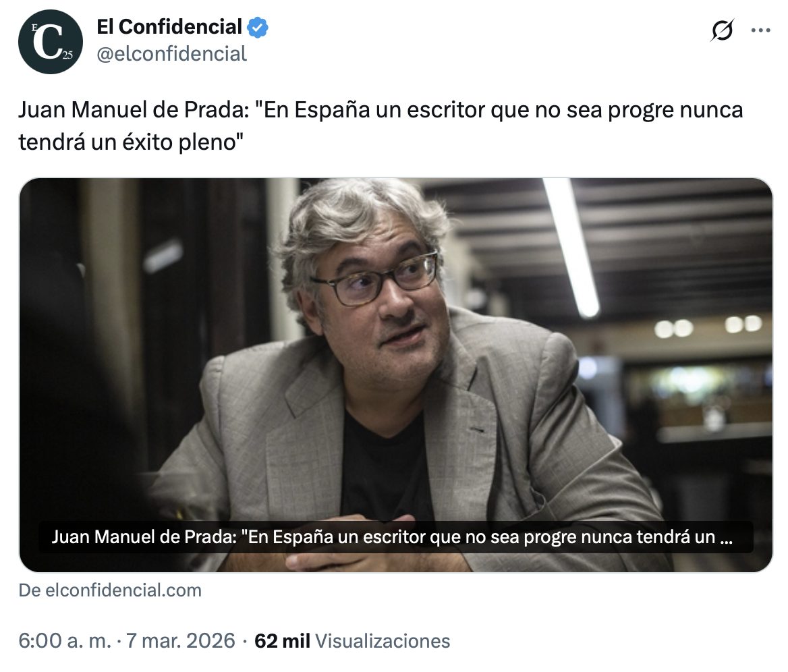Follow the 'De elconfidencial.com' source link
The image size is (788, 672).
pyautogui.click(x=110, y=590)
